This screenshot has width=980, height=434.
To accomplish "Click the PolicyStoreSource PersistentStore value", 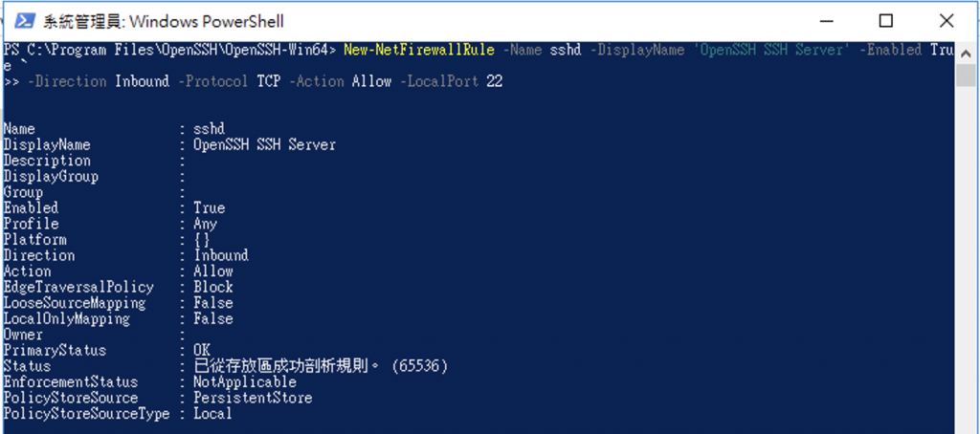I will pyautogui.click(x=253, y=398).
